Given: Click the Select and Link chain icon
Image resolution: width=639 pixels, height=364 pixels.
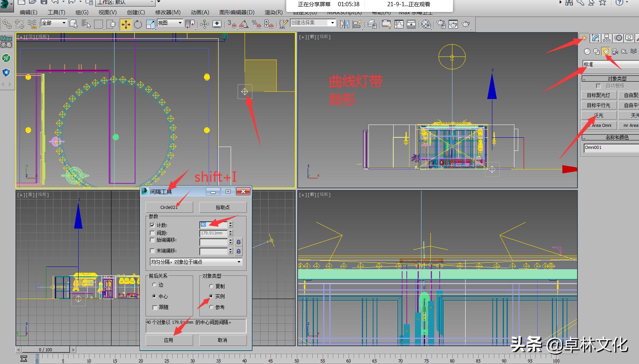Looking at the screenshot, I should [x=7, y=24].
